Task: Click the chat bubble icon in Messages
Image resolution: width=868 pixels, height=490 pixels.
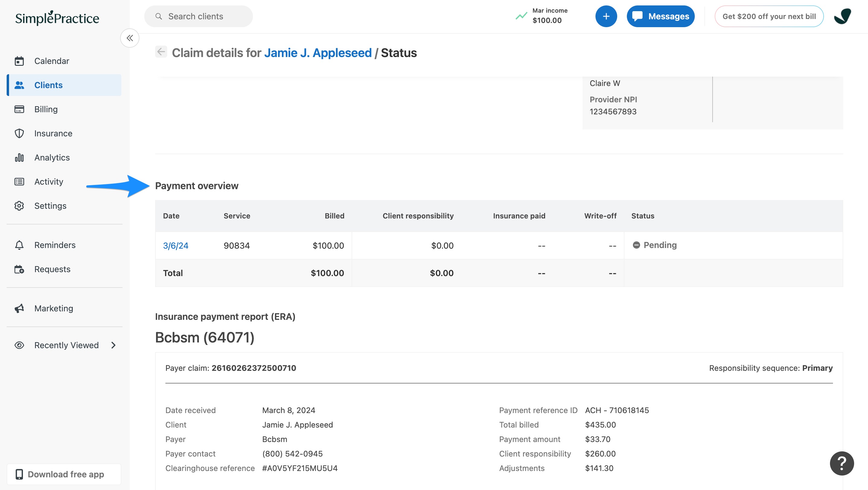Action: [637, 16]
